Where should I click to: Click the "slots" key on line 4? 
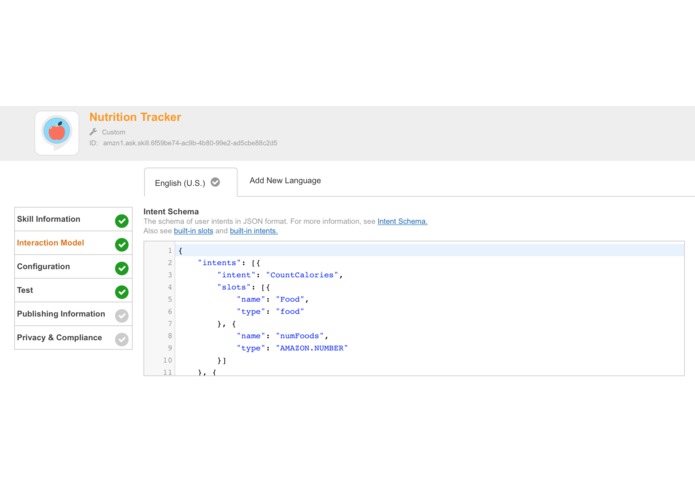click(x=234, y=288)
